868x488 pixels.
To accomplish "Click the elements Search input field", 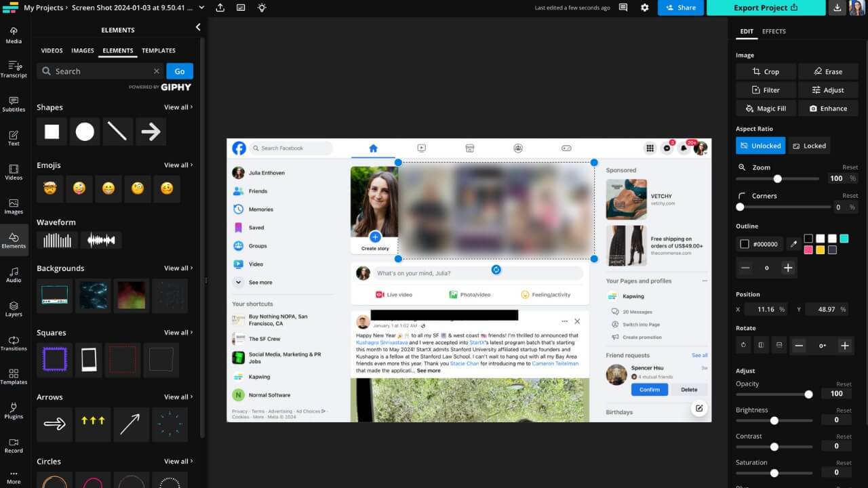I will (102, 71).
